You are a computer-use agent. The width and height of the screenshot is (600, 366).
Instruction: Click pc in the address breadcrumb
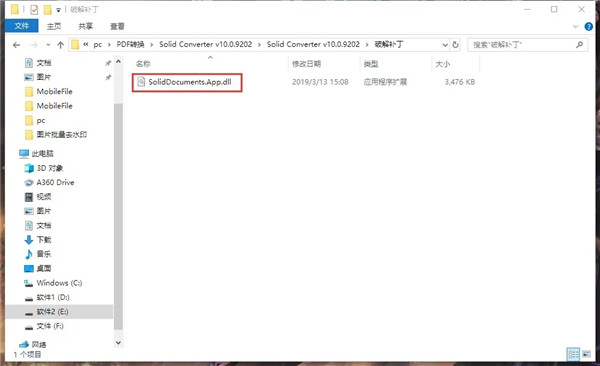tap(98, 45)
